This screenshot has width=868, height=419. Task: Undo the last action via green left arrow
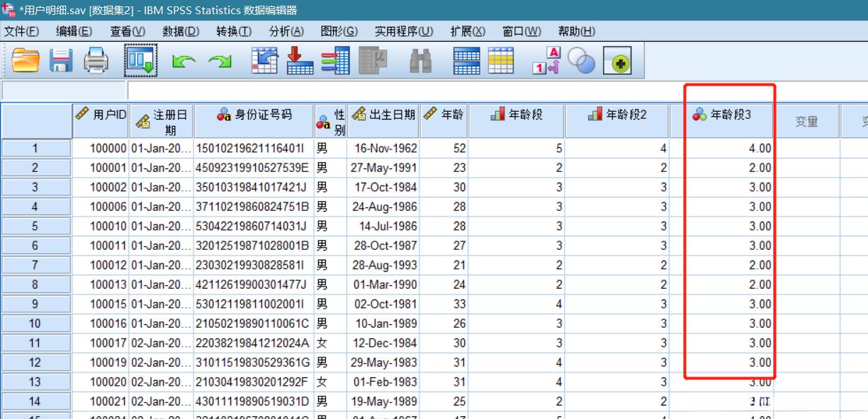click(x=184, y=62)
